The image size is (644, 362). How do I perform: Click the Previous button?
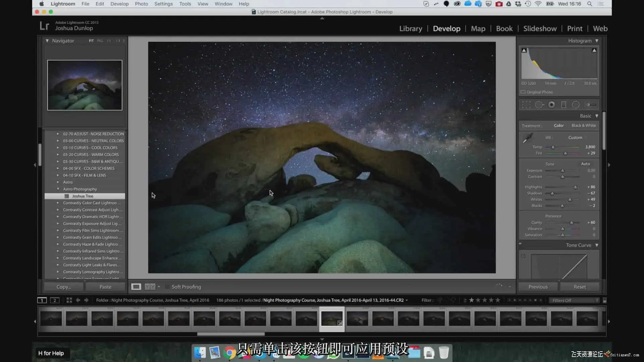coord(538,287)
